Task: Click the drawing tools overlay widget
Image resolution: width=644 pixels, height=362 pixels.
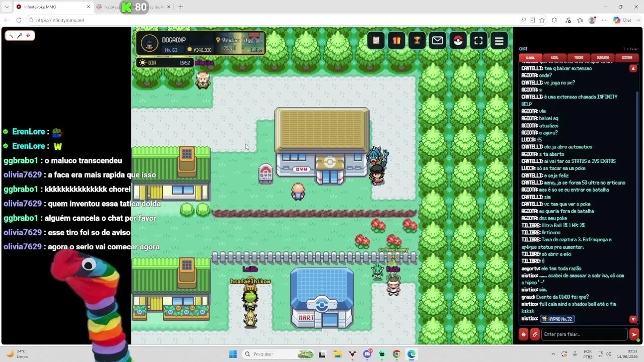Action: click(x=20, y=36)
